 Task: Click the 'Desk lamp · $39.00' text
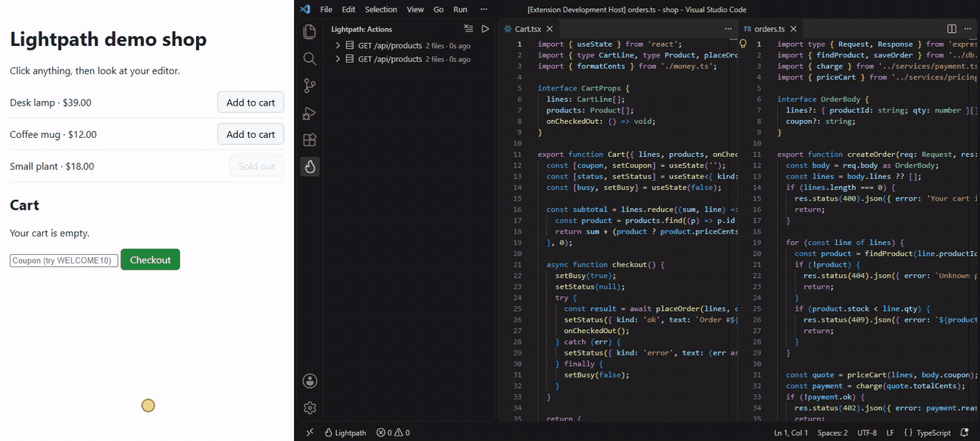coord(51,103)
